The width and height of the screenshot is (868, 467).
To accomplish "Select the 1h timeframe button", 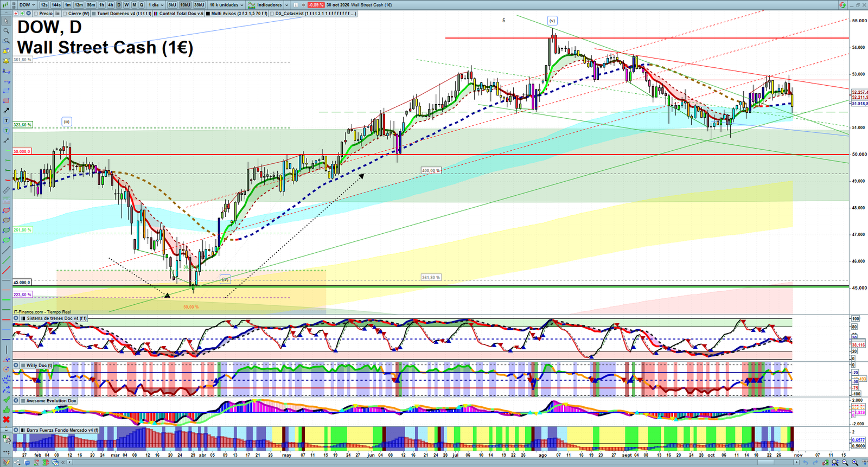I will click(x=101, y=5).
